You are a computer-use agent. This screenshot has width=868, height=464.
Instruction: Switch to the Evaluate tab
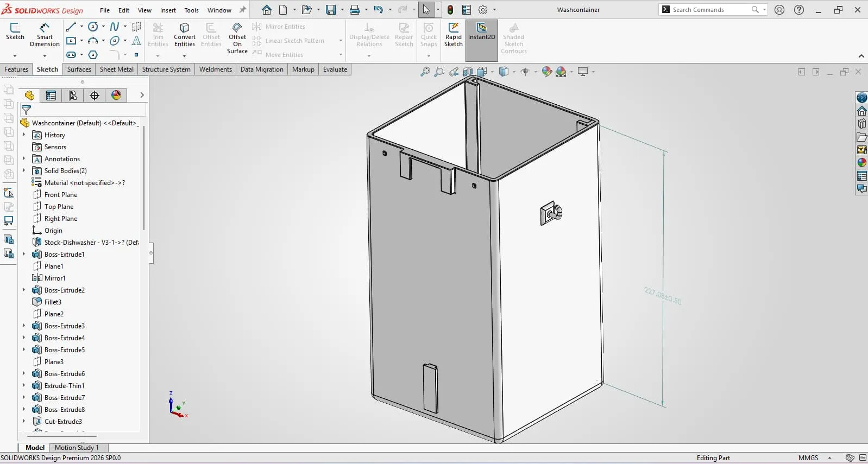[335, 69]
